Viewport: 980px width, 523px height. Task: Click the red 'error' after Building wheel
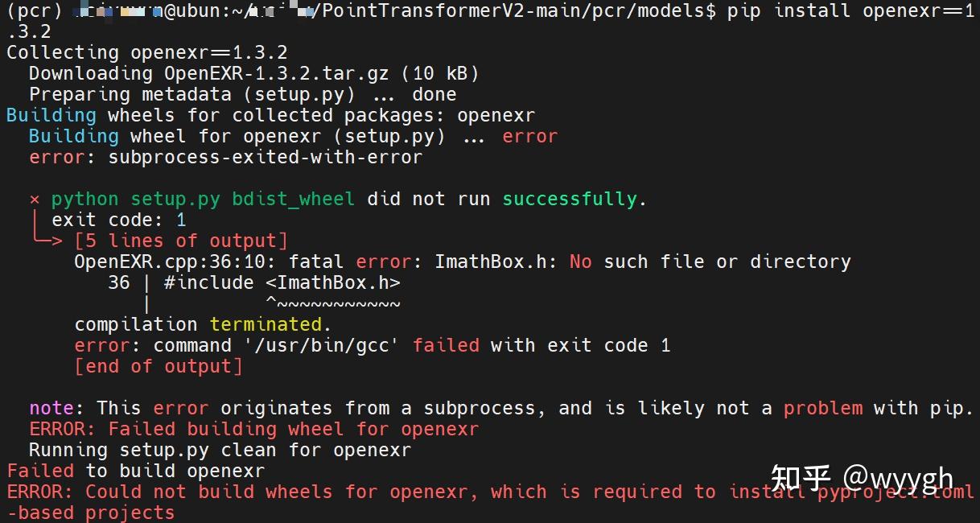pyautogui.click(x=529, y=136)
